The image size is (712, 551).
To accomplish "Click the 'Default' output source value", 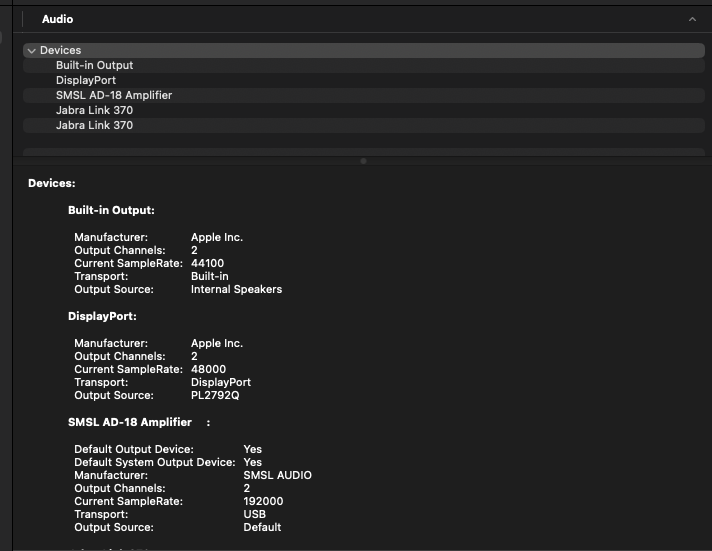I will 262,527.
